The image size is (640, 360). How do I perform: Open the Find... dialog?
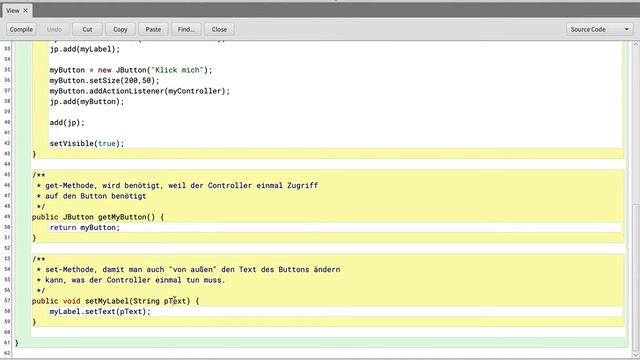pyautogui.click(x=186, y=29)
